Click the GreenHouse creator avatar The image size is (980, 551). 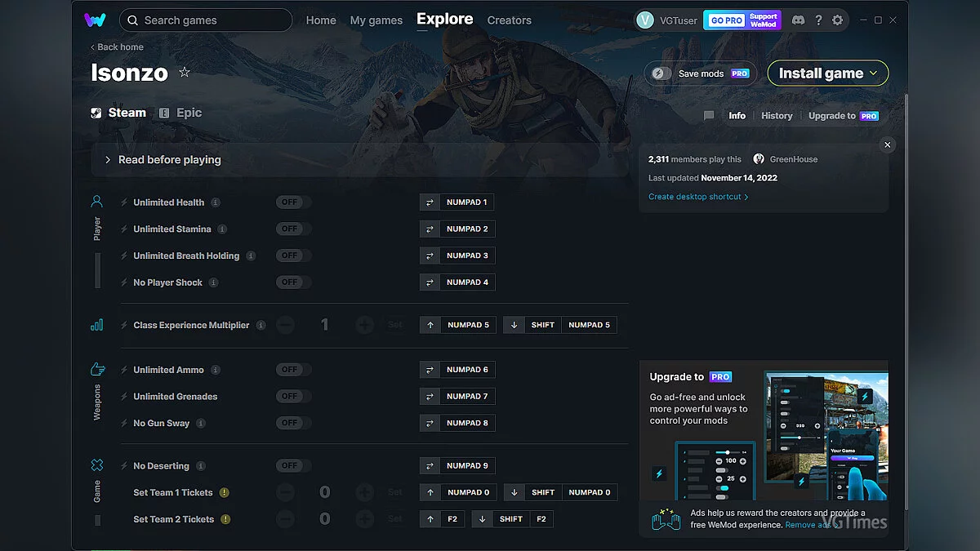click(759, 159)
